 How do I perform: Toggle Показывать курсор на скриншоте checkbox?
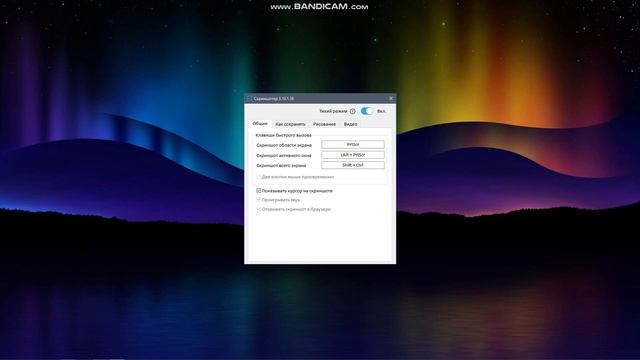pyautogui.click(x=258, y=191)
